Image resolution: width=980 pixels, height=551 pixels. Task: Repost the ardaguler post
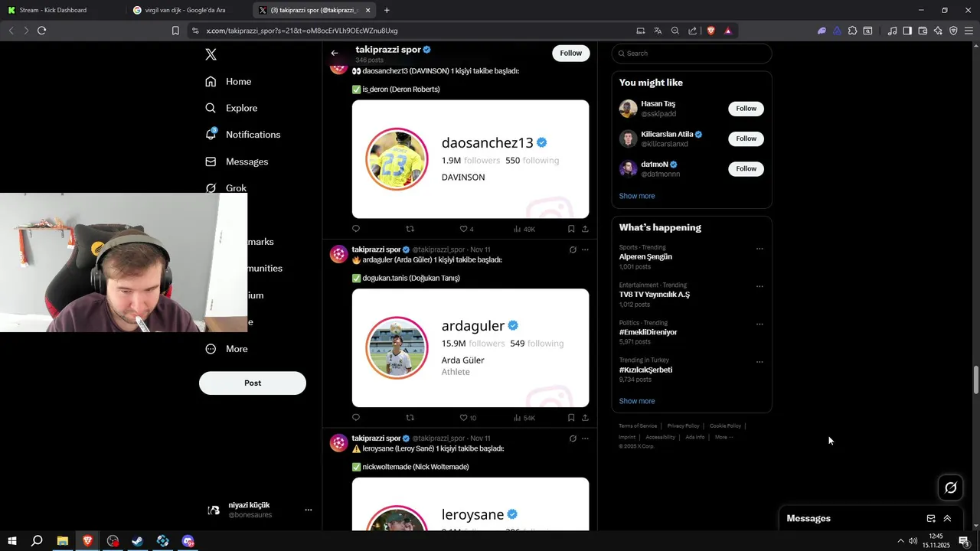click(x=410, y=418)
